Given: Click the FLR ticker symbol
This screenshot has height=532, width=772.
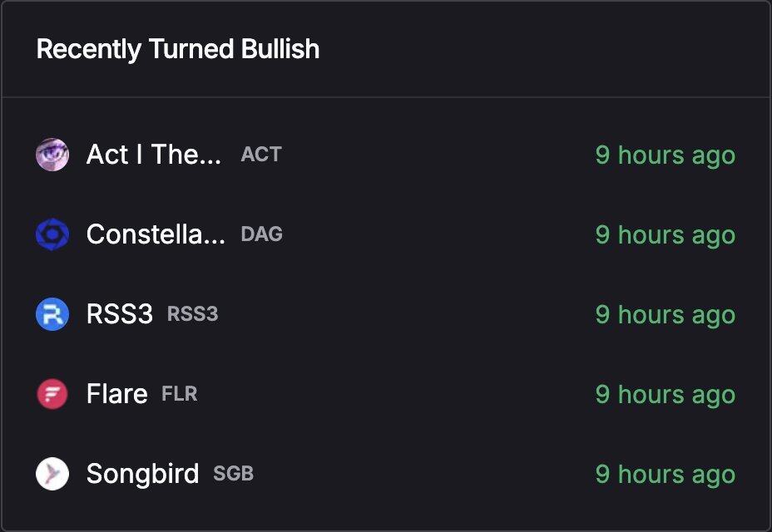Looking at the screenshot, I should 180,394.
